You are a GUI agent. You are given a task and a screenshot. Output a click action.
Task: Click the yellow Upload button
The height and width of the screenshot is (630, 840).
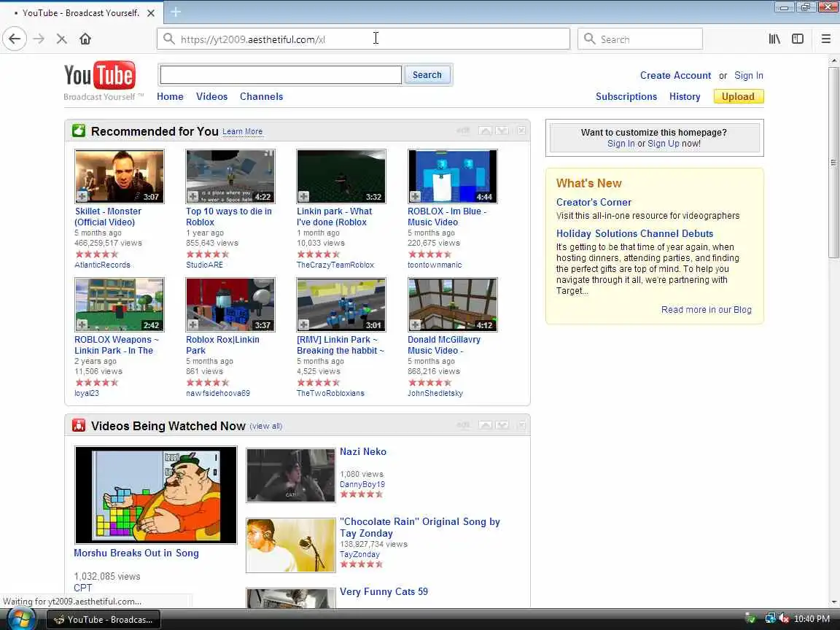tap(738, 96)
